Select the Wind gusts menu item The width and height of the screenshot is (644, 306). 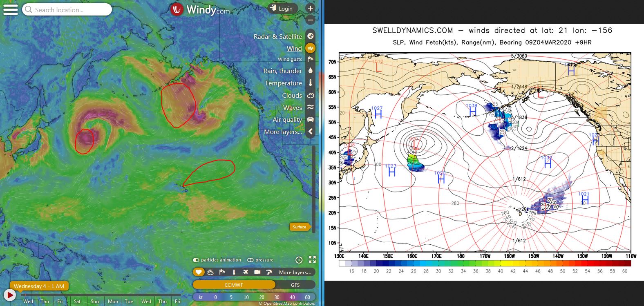click(x=290, y=59)
